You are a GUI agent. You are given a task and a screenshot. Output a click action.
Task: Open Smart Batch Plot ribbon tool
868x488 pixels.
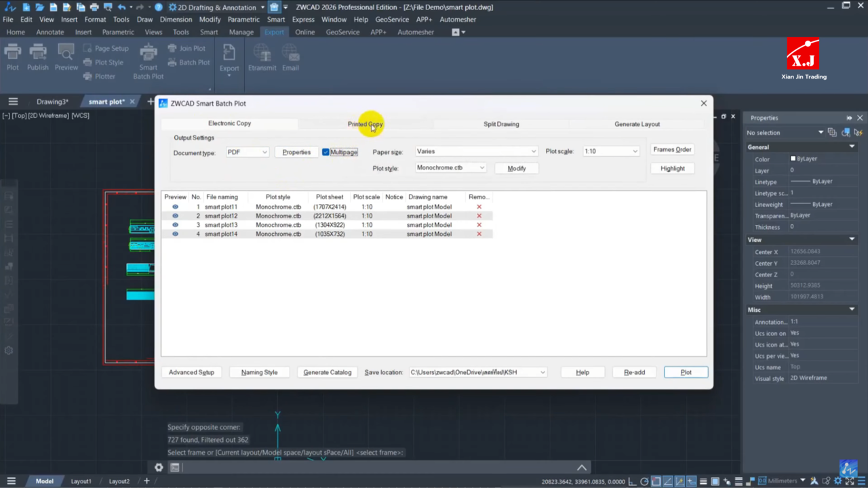tap(148, 61)
